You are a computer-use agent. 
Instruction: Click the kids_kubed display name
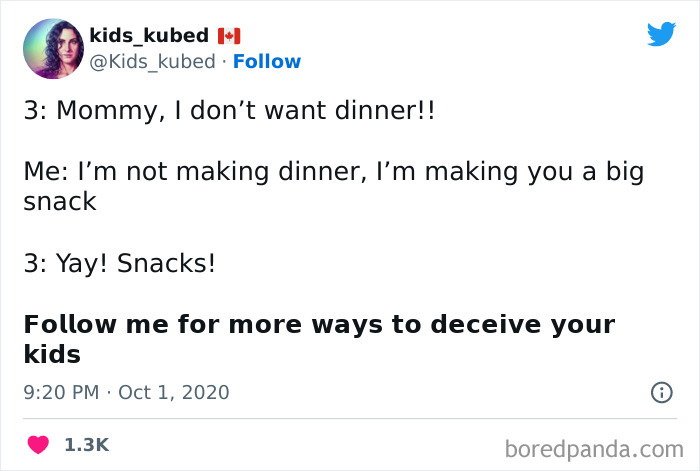148,36
